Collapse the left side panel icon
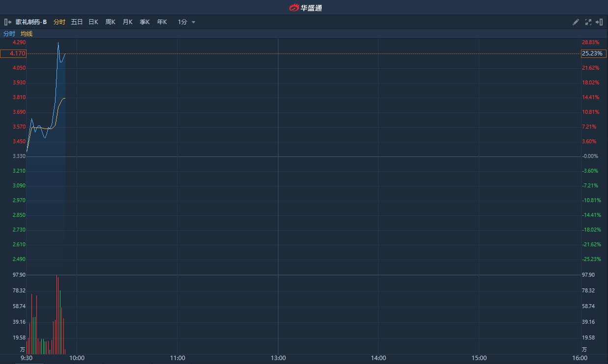Screen dimensions: 608x364 point(8,22)
